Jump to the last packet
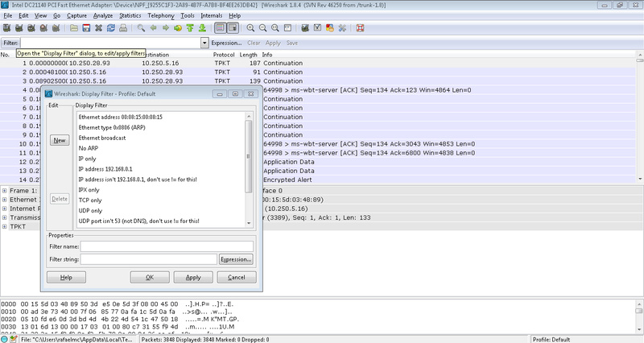Viewport: 644px width, 343px height. click(202, 28)
